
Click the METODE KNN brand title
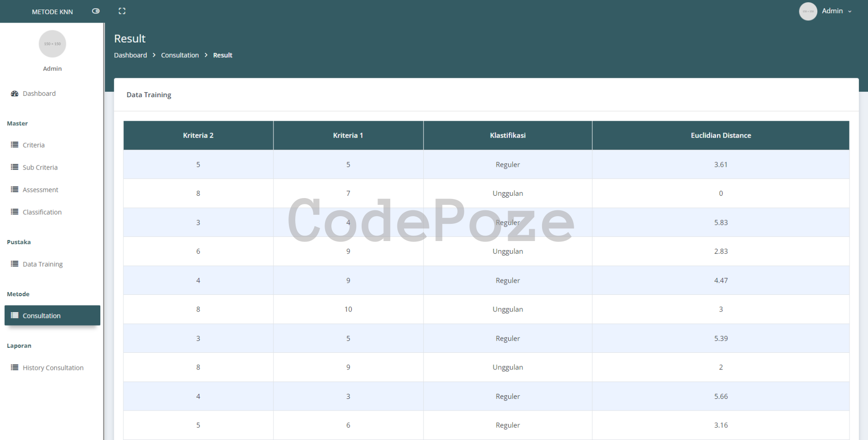coord(52,12)
